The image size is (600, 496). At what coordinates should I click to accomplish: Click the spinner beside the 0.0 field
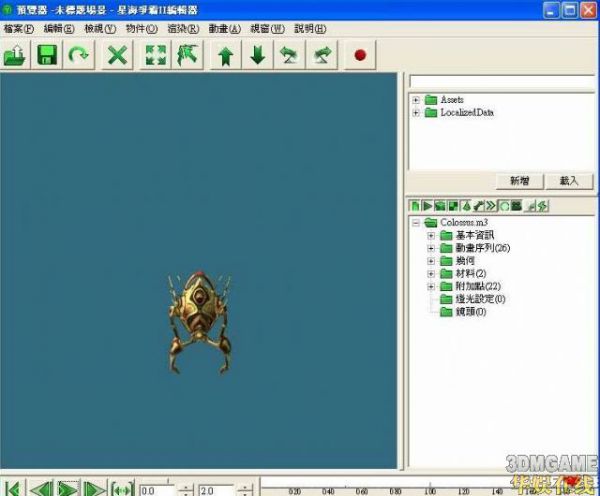pos(186,491)
